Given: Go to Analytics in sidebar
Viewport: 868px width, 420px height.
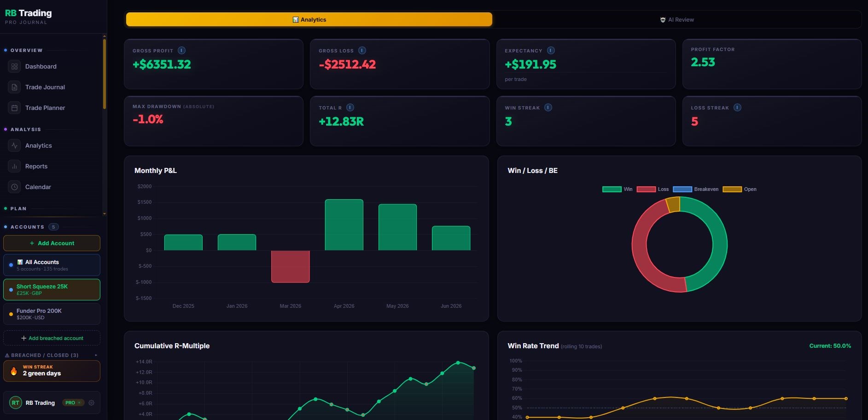Looking at the screenshot, I should tap(52, 145).
